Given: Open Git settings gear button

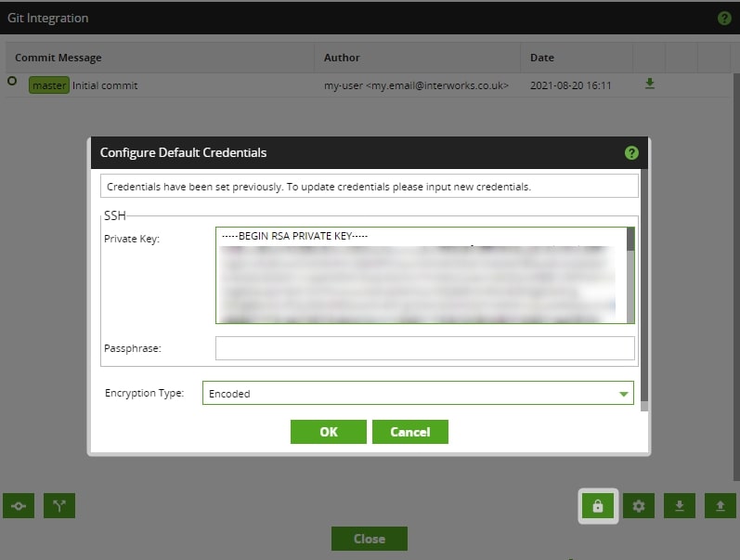Looking at the screenshot, I should click(639, 506).
